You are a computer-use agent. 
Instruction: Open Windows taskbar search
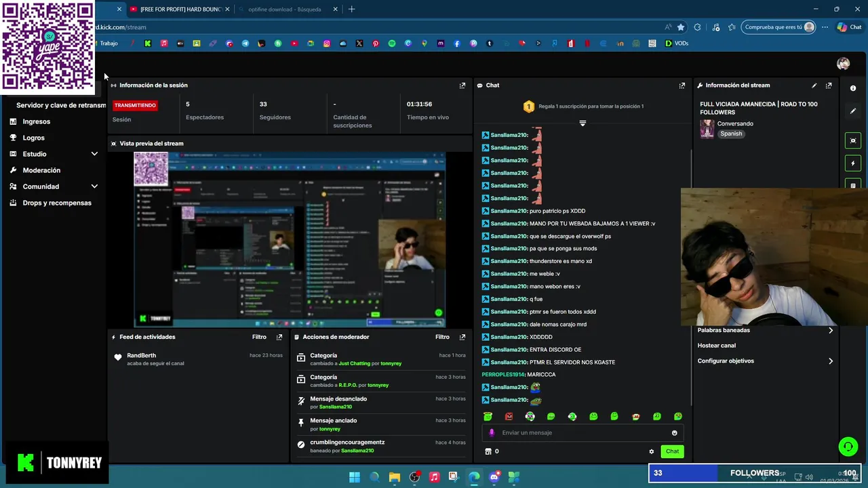pos(374,477)
